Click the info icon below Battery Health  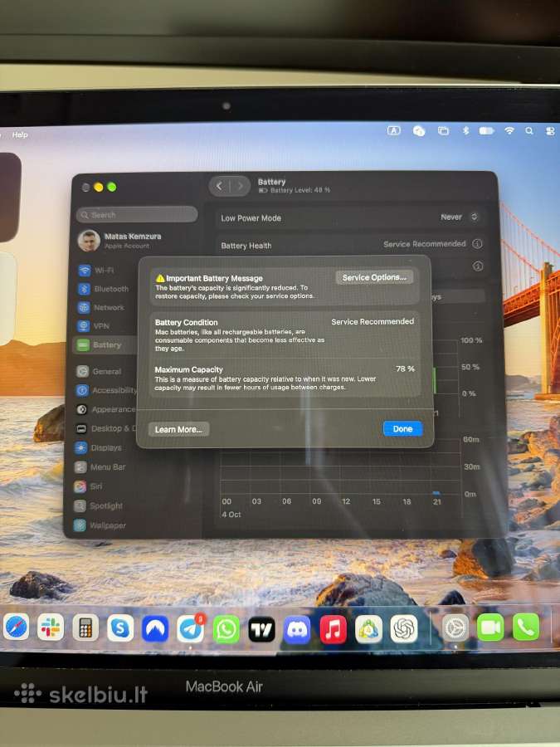(x=477, y=266)
